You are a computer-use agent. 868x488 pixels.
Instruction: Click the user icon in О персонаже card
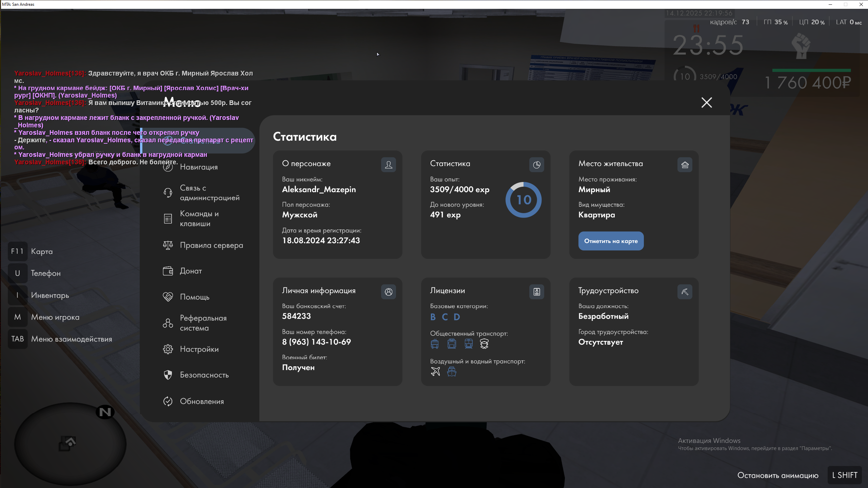(388, 165)
